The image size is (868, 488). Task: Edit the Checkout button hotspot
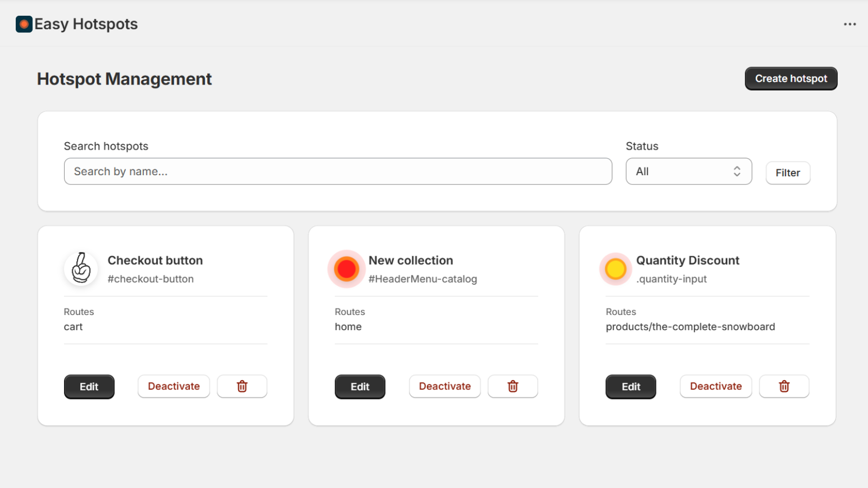tap(89, 387)
